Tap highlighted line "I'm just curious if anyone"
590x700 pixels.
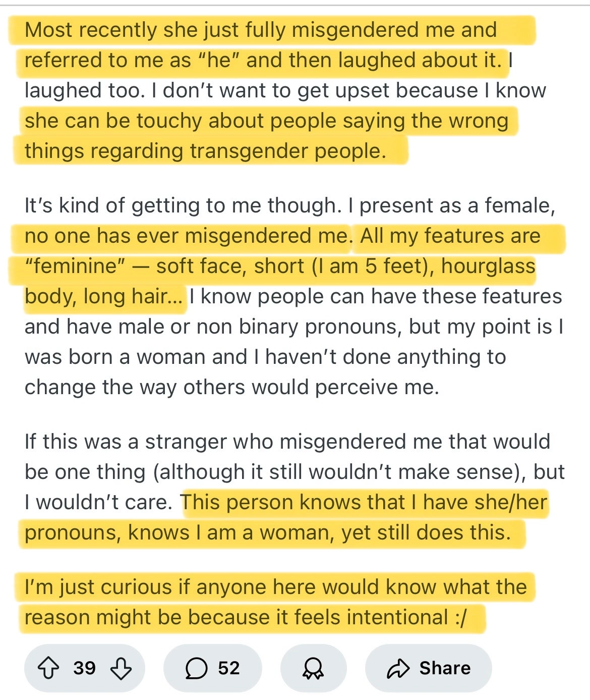click(275, 587)
